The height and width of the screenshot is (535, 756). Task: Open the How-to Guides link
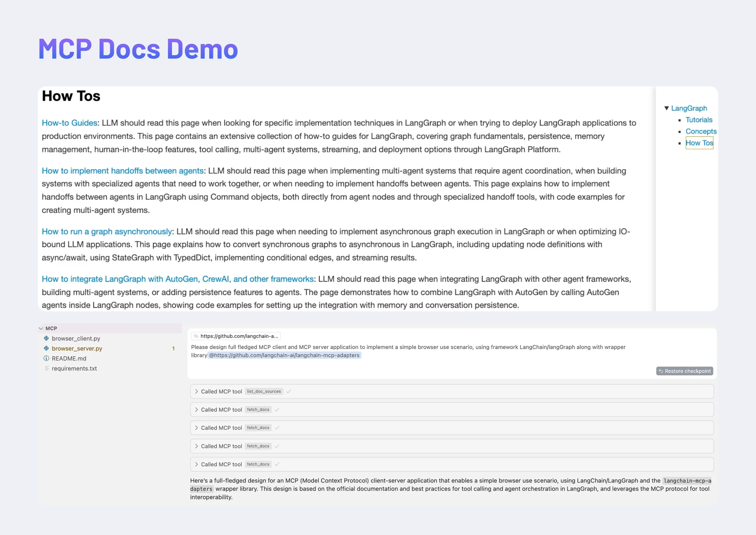click(69, 123)
